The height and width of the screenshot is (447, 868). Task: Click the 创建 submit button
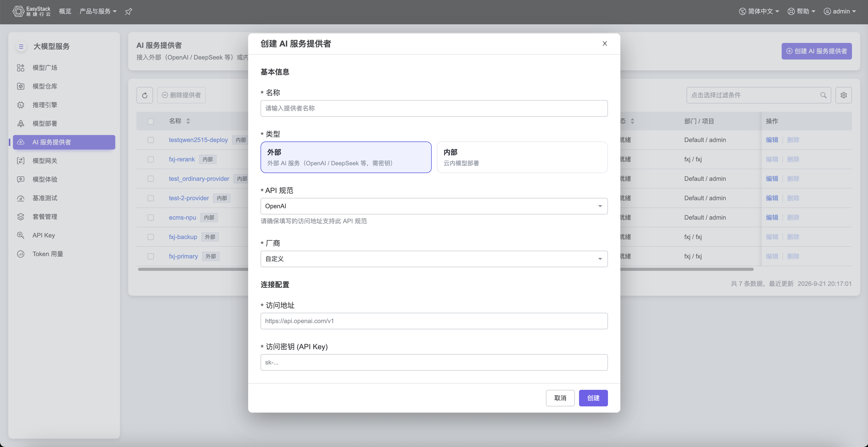coord(593,398)
